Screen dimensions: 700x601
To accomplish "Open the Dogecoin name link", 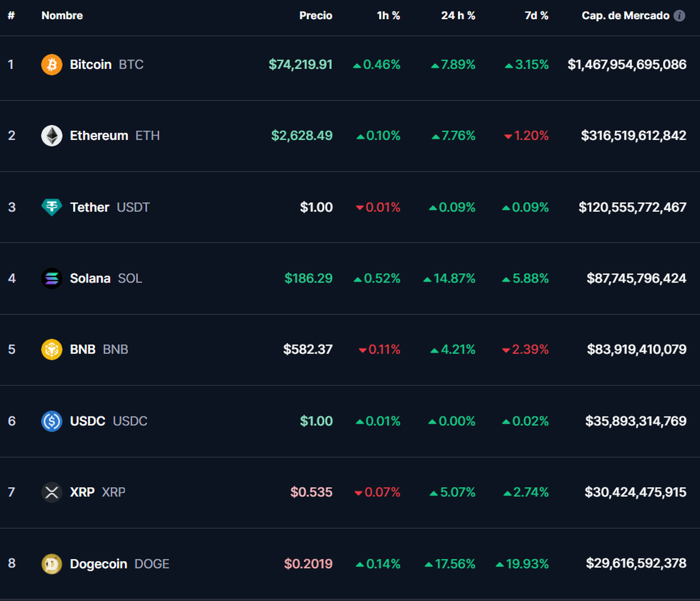I will [x=98, y=564].
